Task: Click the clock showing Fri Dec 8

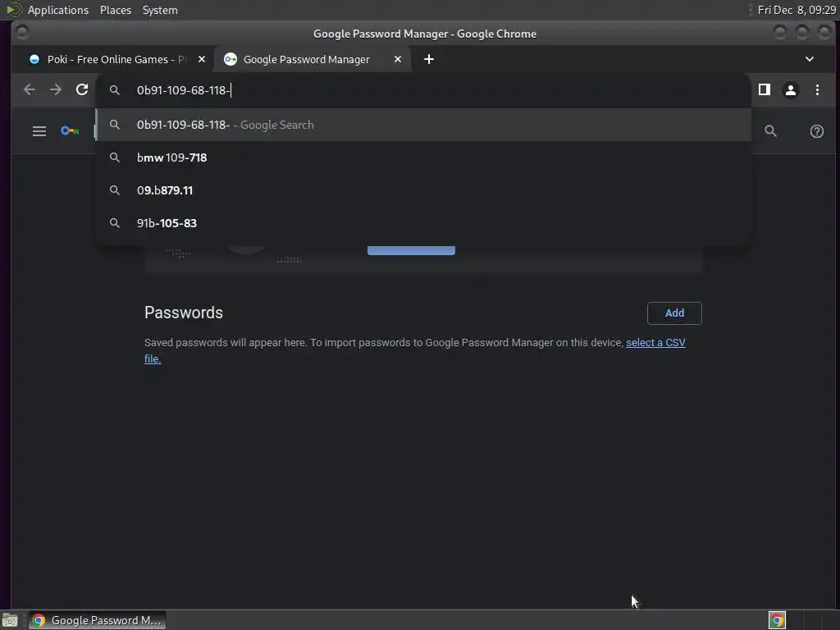Action: 797,10
